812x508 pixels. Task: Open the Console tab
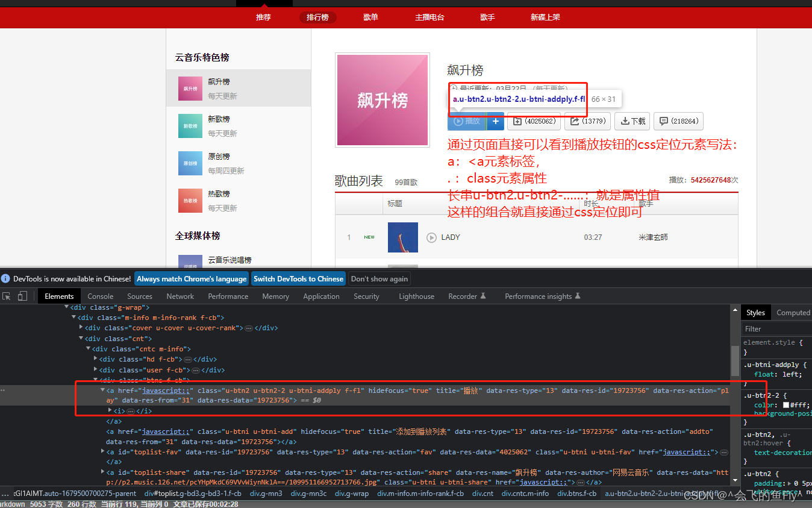(x=100, y=296)
